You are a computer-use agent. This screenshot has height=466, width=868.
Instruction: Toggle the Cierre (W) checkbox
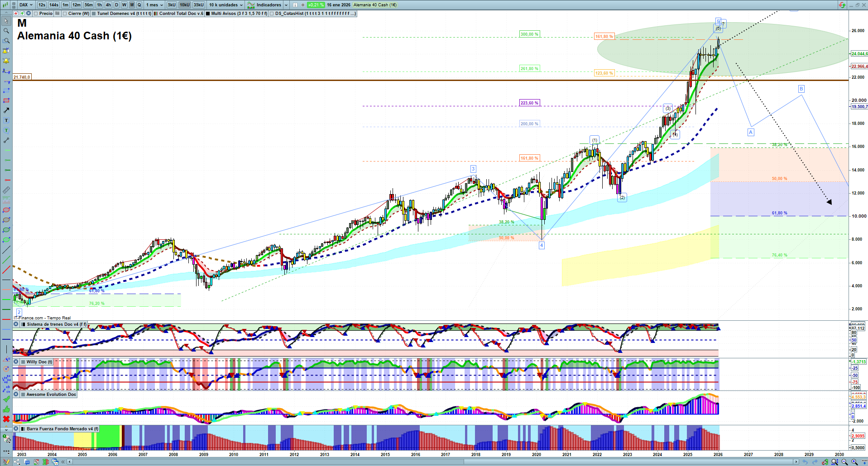point(65,14)
